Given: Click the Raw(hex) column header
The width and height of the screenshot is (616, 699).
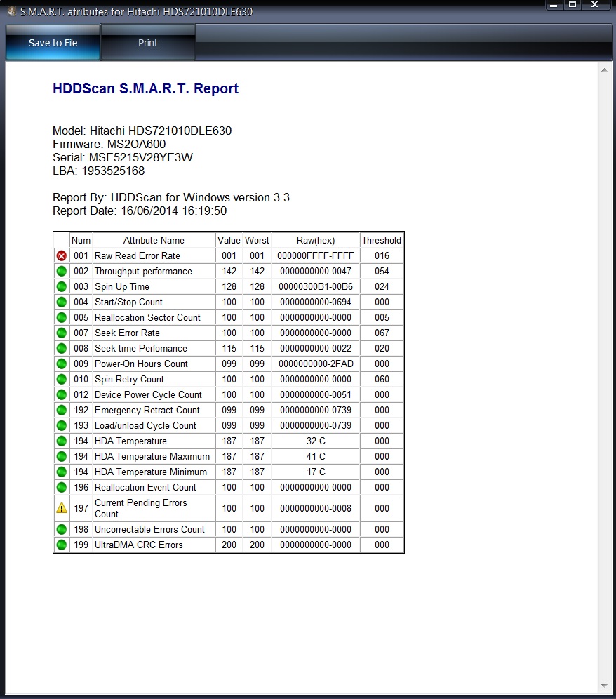Looking at the screenshot, I should pyautogui.click(x=316, y=240).
